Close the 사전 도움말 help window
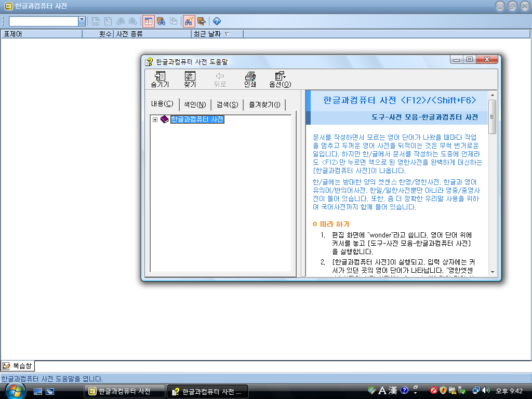 (x=487, y=60)
